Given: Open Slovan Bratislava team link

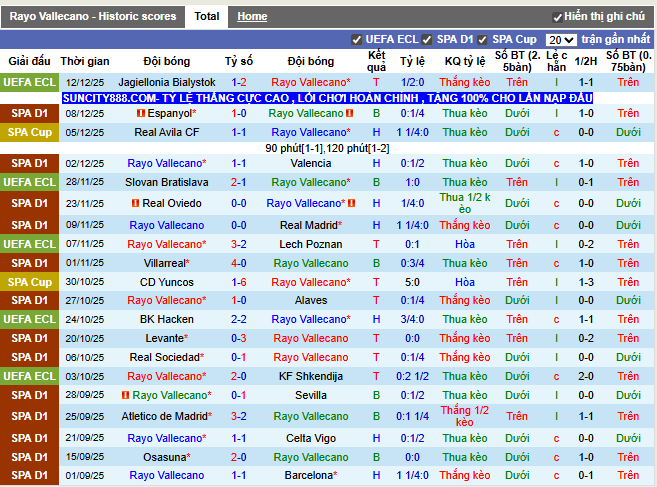Looking at the screenshot, I should tap(167, 182).
